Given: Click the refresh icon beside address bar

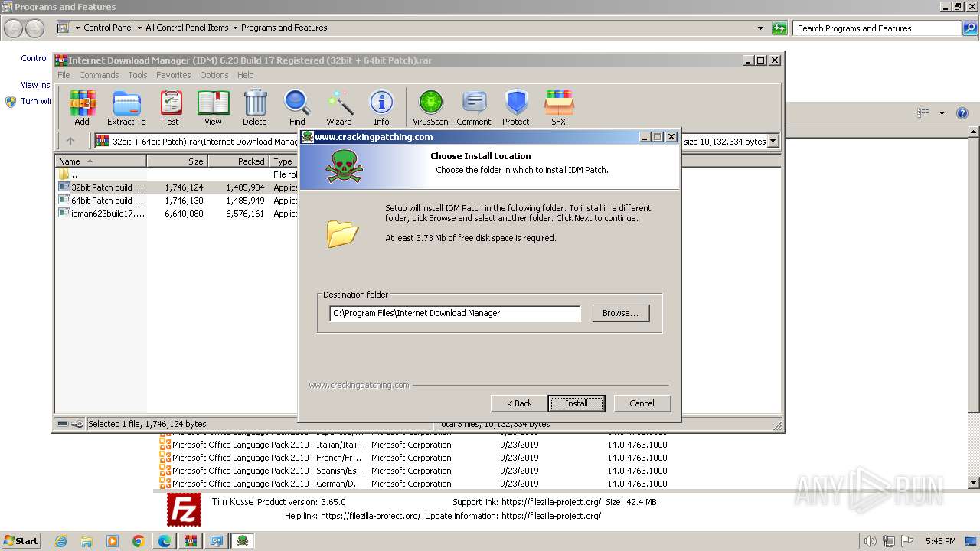Looking at the screenshot, I should point(779,28).
